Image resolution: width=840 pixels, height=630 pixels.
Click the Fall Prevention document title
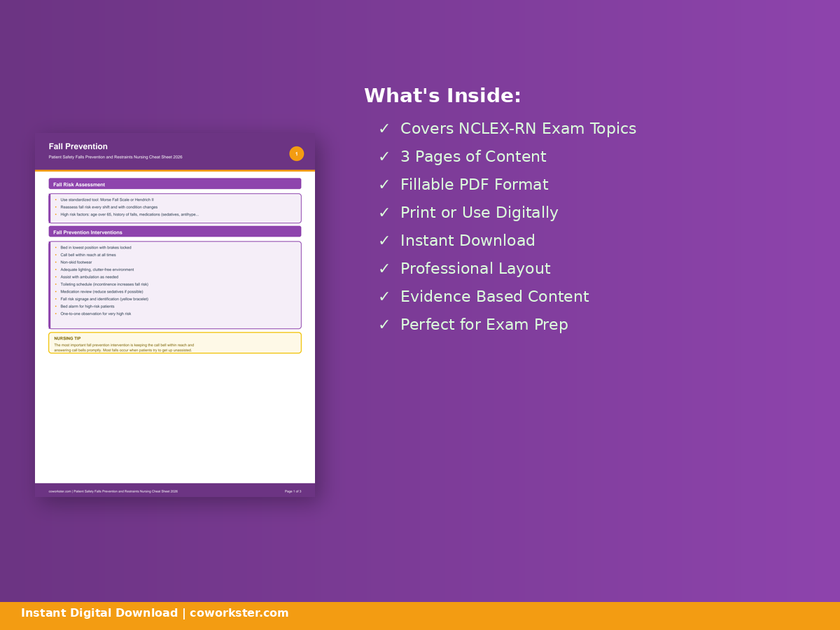coord(78,146)
